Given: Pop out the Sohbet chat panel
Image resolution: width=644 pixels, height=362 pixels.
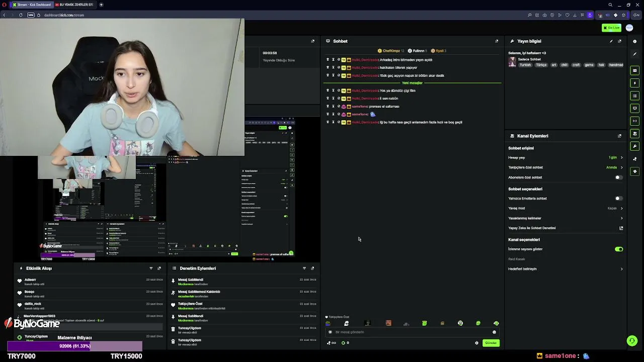Looking at the screenshot, I should pos(497,41).
